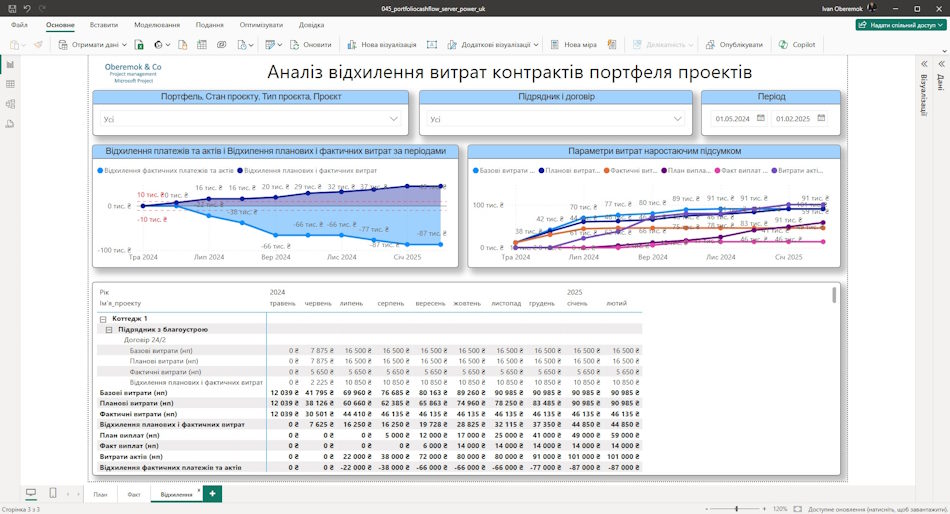
Task: Collapse the Підрядник з благоустрою row
Action: [109, 330]
